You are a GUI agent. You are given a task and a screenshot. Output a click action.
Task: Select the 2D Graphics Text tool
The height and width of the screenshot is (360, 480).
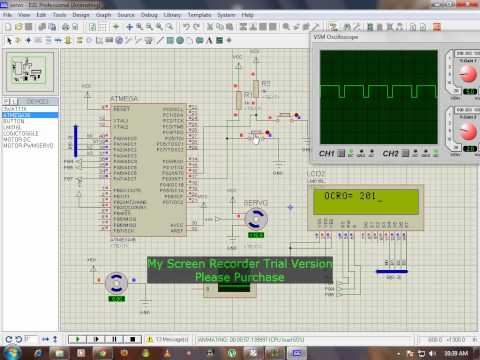pyautogui.click(x=209, y=41)
